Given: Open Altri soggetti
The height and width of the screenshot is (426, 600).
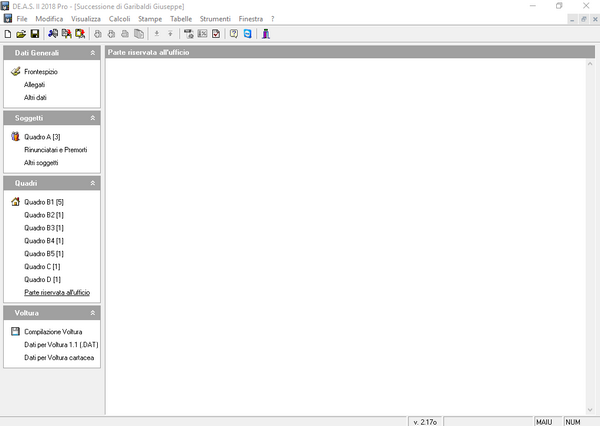Looking at the screenshot, I should (x=41, y=163).
